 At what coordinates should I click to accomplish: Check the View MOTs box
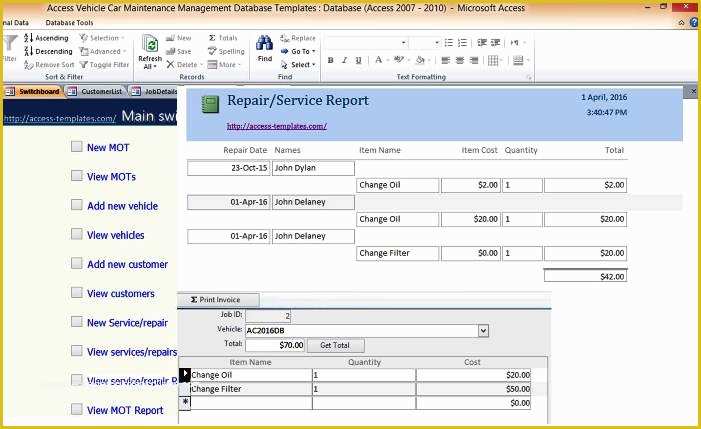(x=76, y=176)
